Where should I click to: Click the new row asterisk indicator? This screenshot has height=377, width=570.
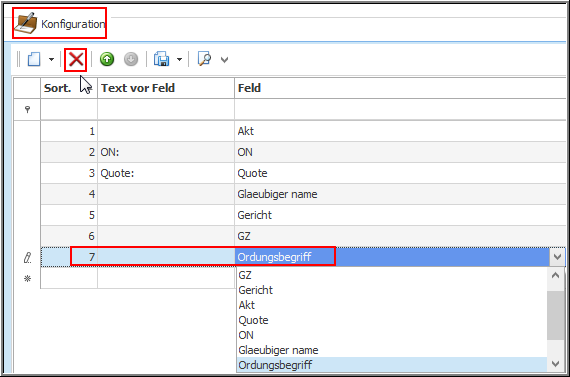[27, 279]
